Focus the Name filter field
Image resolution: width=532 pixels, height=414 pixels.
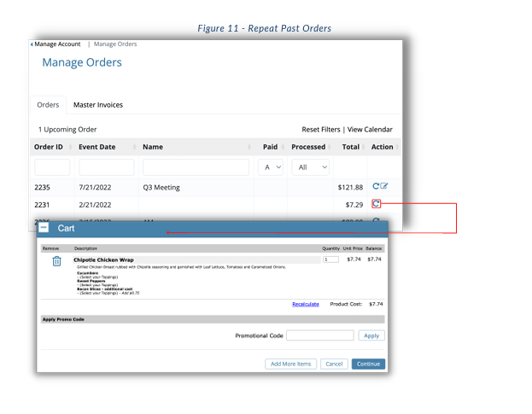coord(196,167)
